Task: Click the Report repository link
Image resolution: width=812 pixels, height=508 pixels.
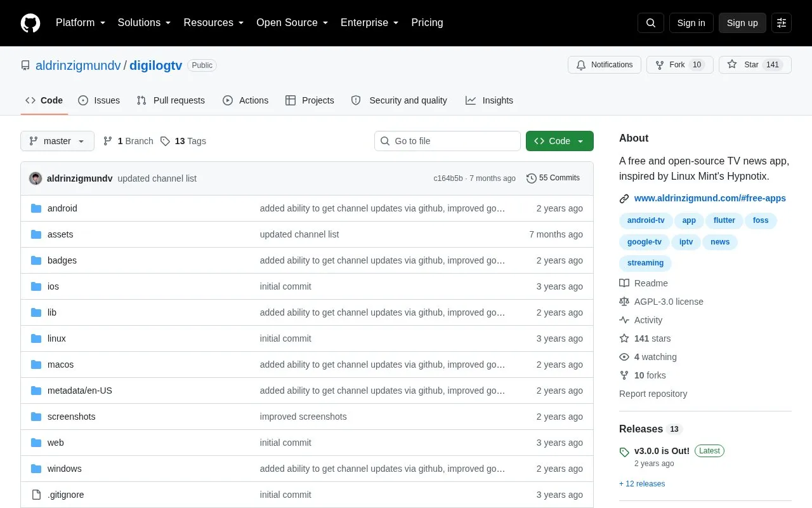Action: 653,394
